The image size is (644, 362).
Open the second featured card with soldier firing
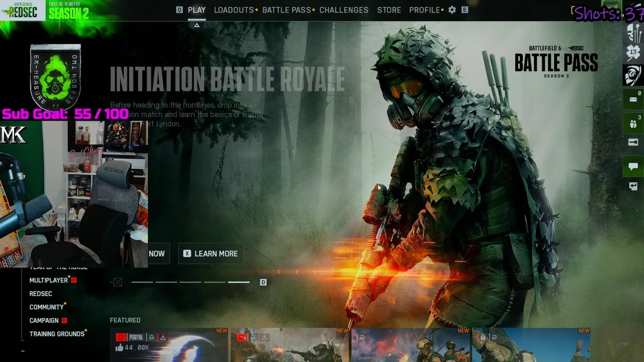coord(290,345)
